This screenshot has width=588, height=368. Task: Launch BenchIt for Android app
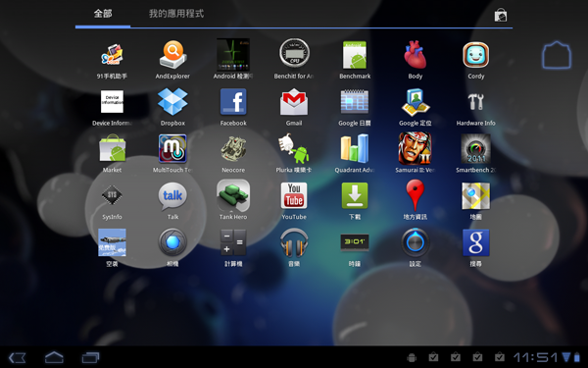[294, 54]
